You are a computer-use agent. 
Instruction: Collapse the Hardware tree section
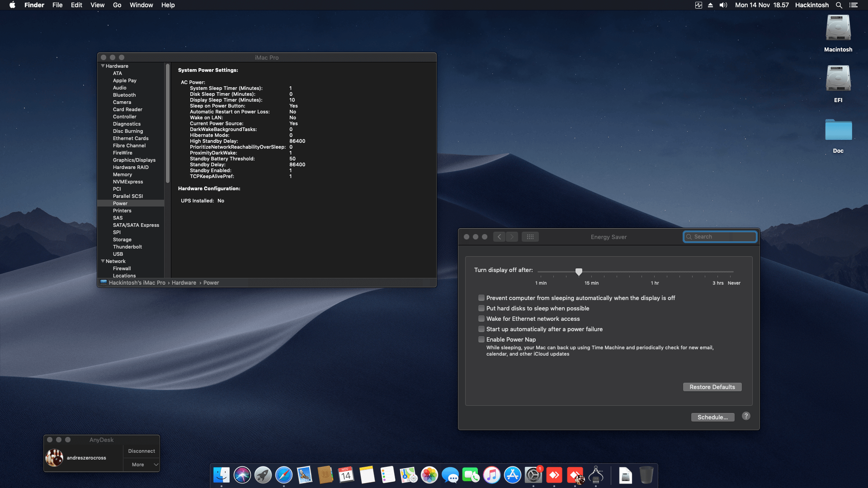[103, 66]
